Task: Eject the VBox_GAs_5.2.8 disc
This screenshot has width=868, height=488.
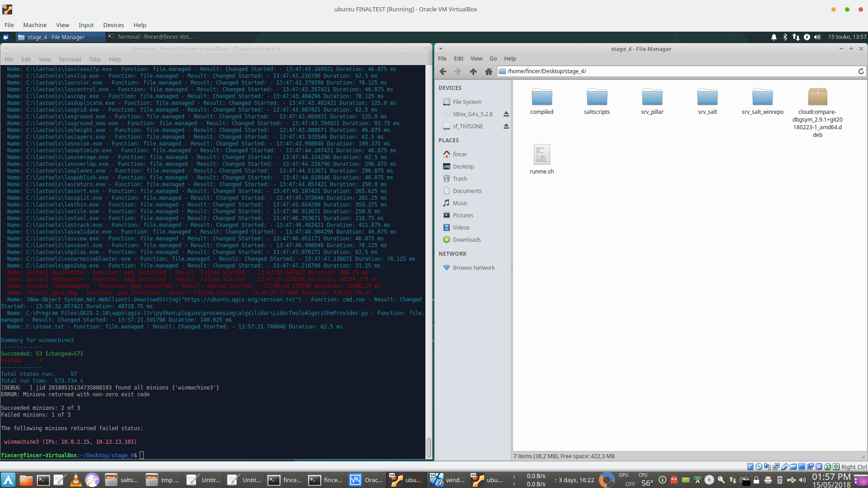Action: [x=506, y=114]
